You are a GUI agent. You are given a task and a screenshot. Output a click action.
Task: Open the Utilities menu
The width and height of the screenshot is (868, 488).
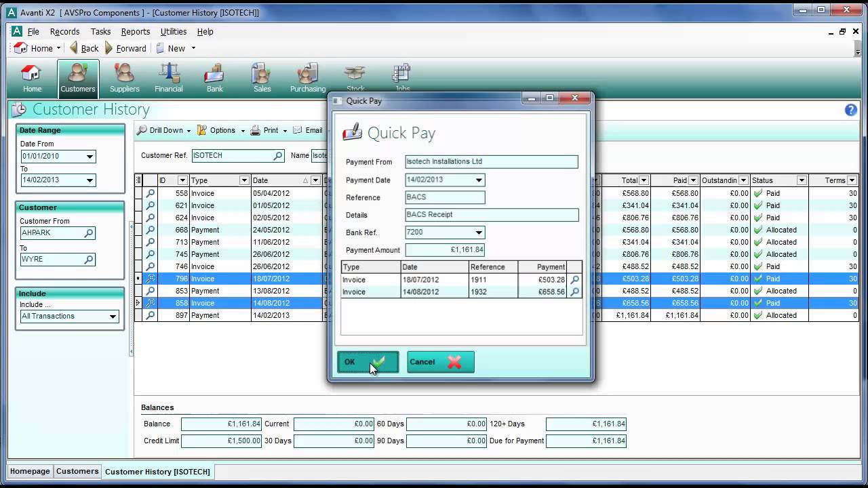(x=174, y=31)
